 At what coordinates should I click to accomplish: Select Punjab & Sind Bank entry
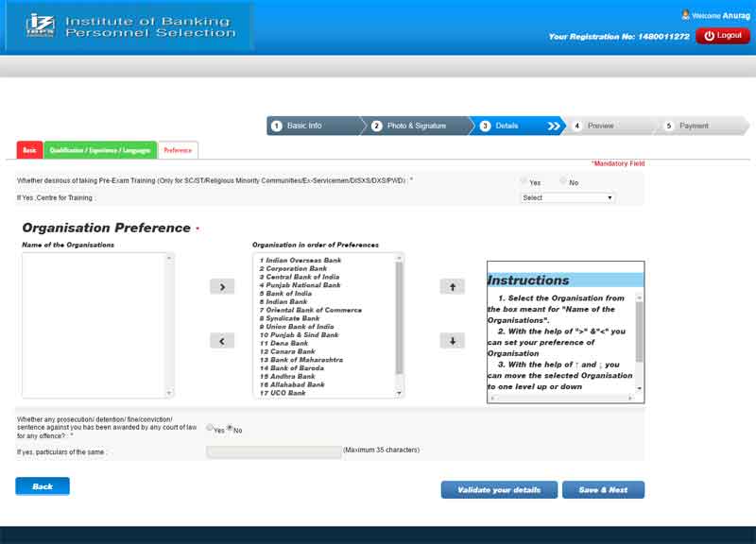pos(299,334)
